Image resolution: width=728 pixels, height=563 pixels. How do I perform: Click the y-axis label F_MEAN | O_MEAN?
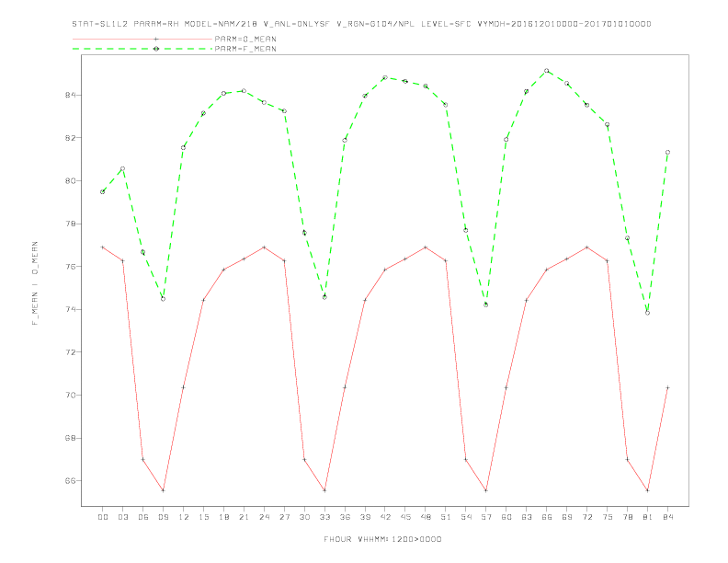[35, 283]
